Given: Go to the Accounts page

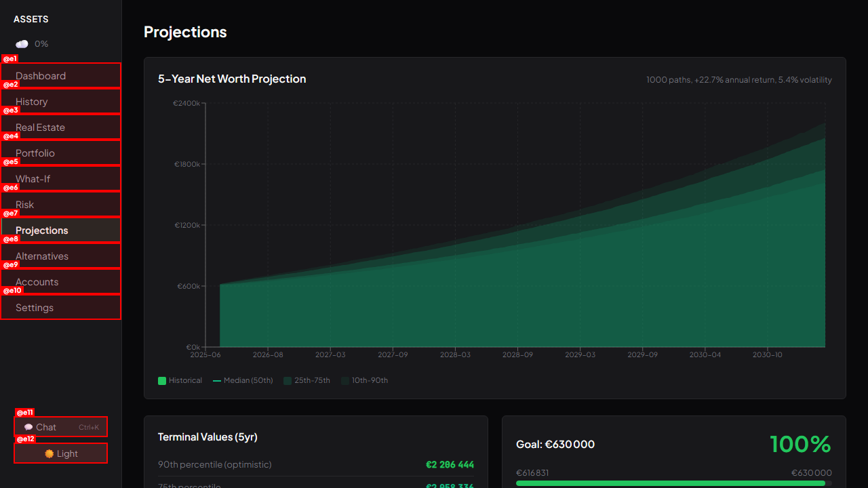Looking at the screenshot, I should tap(61, 282).
